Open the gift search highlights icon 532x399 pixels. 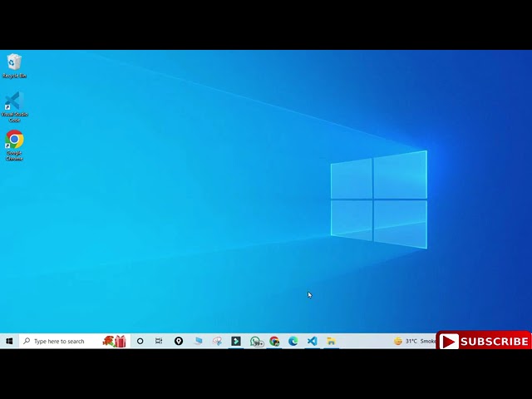115,341
